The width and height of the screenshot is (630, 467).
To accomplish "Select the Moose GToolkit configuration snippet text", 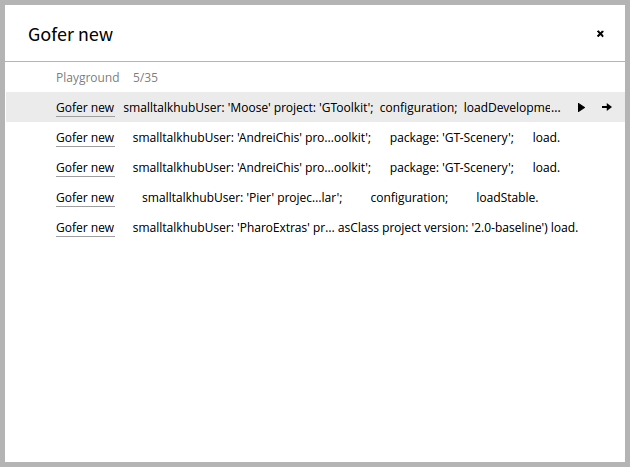I will point(342,108).
